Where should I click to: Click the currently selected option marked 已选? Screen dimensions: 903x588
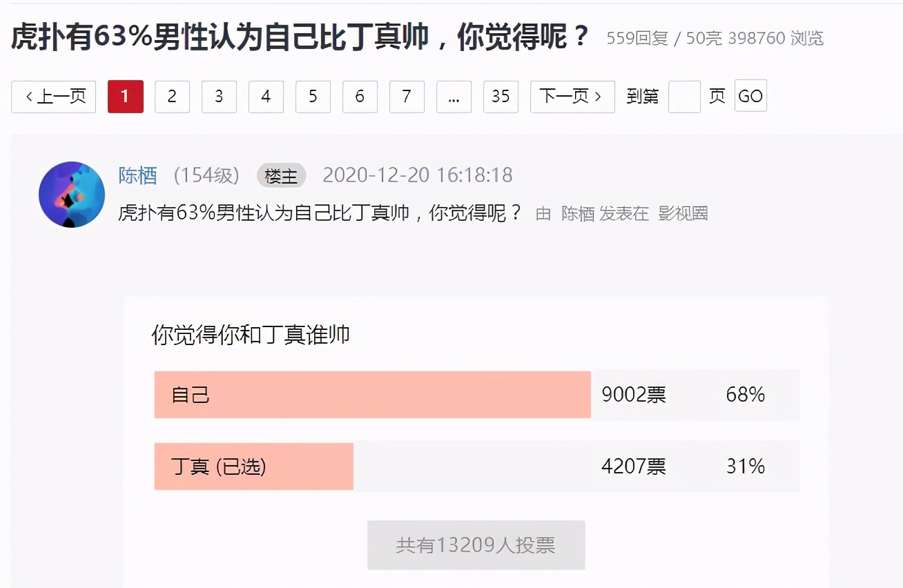pyautogui.click(x=253, y=467)
